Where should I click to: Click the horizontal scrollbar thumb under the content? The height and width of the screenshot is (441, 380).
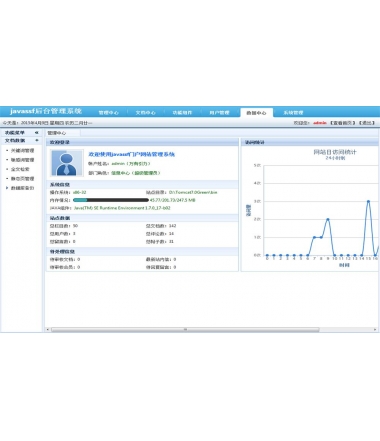(185, 330)
